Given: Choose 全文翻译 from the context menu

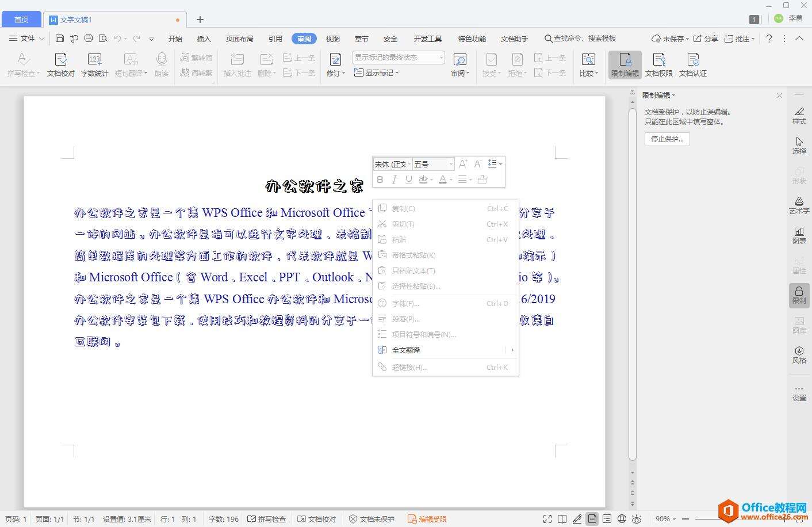Looking at the screenshot, I should pos(406,350).
